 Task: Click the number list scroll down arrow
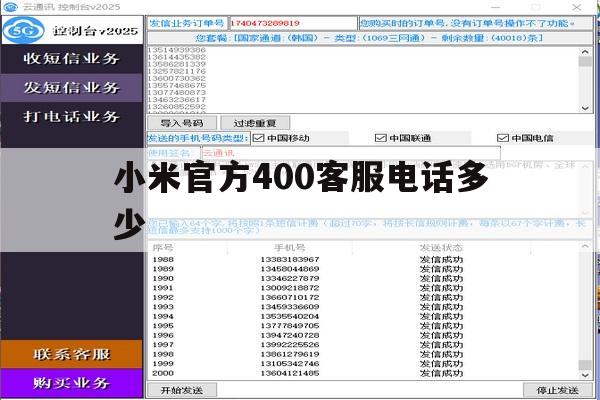click(x=585, y=108)
